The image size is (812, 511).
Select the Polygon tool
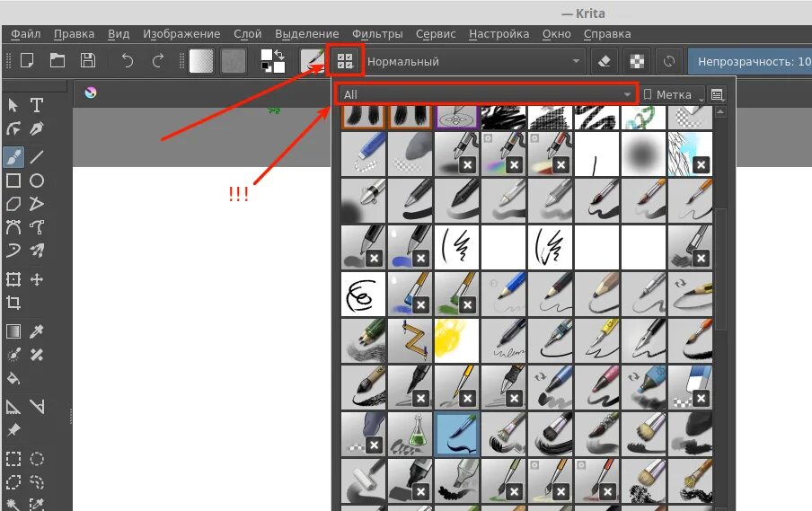tap(13, 204)
